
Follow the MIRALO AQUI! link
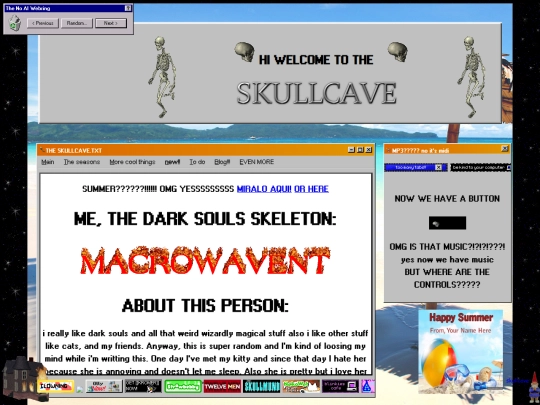264,189
